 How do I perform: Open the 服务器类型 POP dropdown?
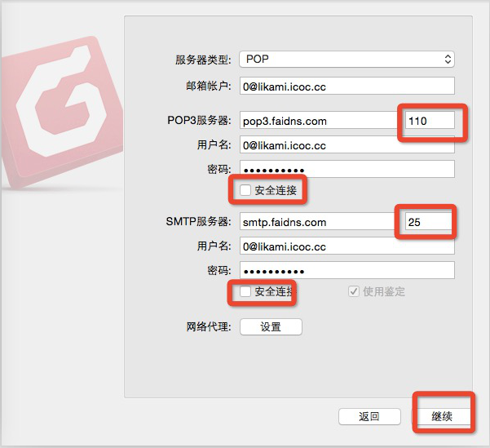click(347, 59)
